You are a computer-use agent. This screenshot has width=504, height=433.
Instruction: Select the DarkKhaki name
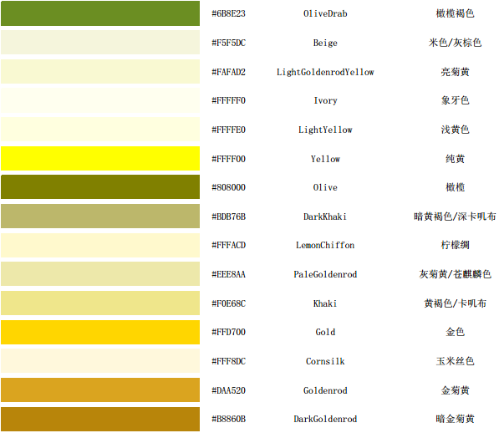pyautogui.click(x=325, y=216)
